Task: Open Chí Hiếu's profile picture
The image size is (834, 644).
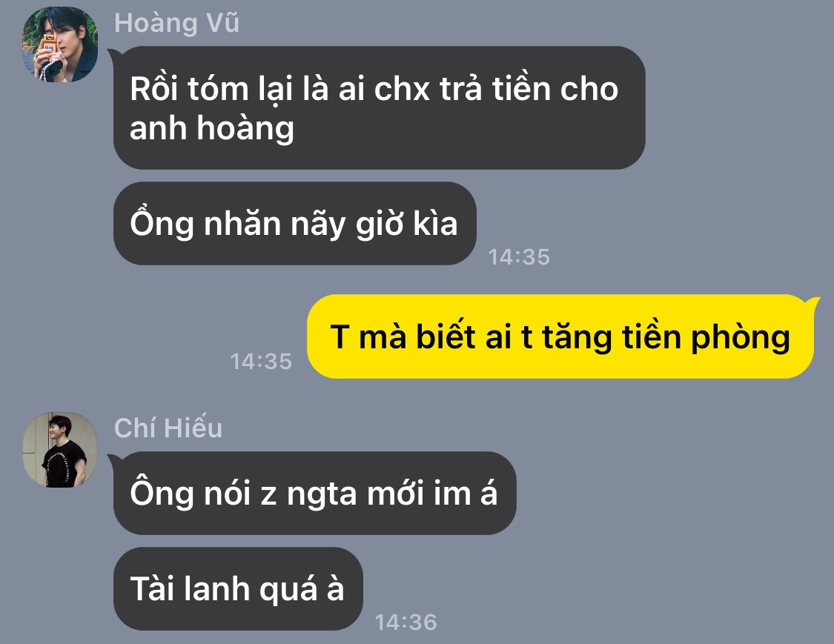Action: [59, 449]
